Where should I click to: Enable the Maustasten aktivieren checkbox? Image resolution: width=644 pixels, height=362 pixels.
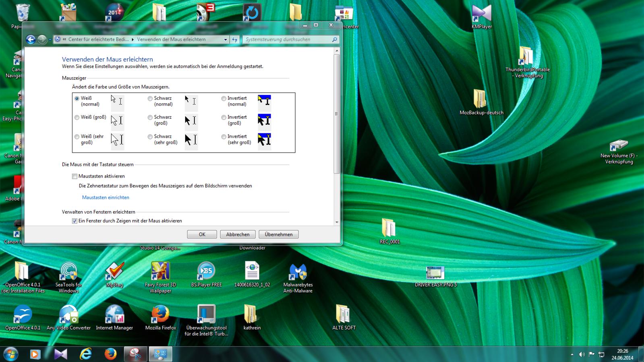click(75, 176)
